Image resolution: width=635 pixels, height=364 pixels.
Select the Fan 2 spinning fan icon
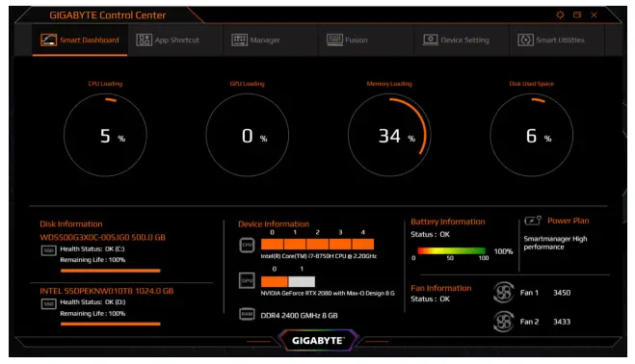pyautogui.click(x=503, y=322)
